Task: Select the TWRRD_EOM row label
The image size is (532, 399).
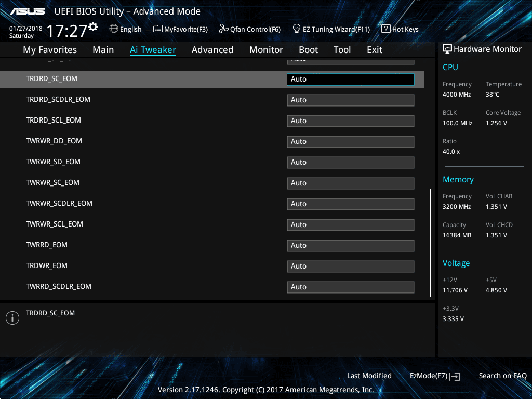Action: (x=46, y=245)
